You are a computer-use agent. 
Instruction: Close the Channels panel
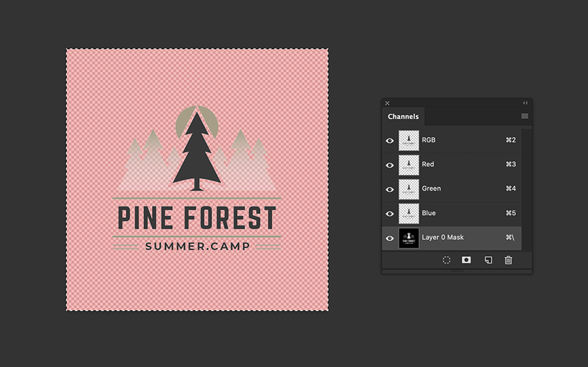point(388,103)
